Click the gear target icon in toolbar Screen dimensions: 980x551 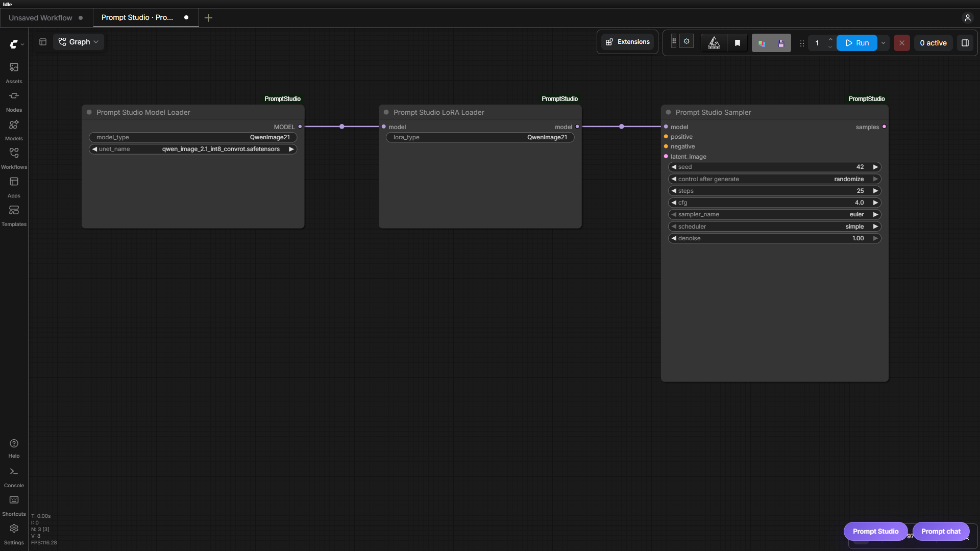pos(687,41)
